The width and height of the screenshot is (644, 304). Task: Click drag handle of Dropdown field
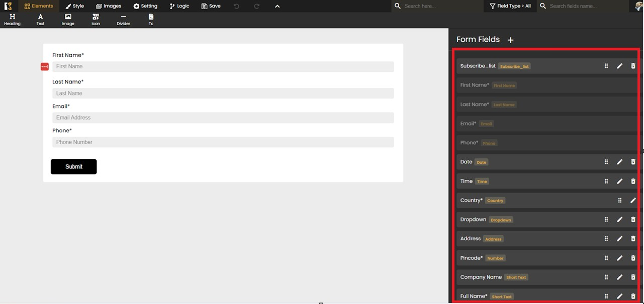coord(606,220)
